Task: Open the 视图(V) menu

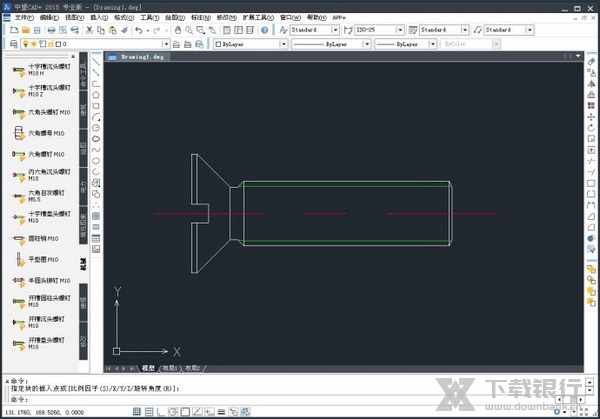Action: [74, 18]
